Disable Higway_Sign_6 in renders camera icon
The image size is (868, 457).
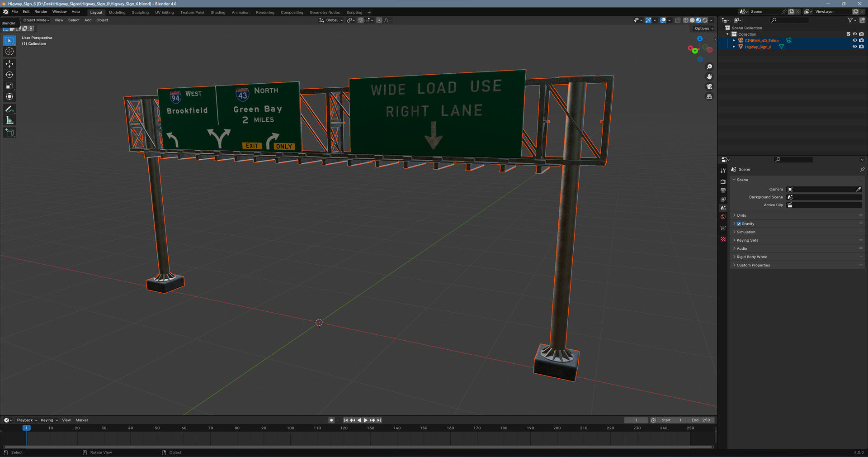click(861, 47)
